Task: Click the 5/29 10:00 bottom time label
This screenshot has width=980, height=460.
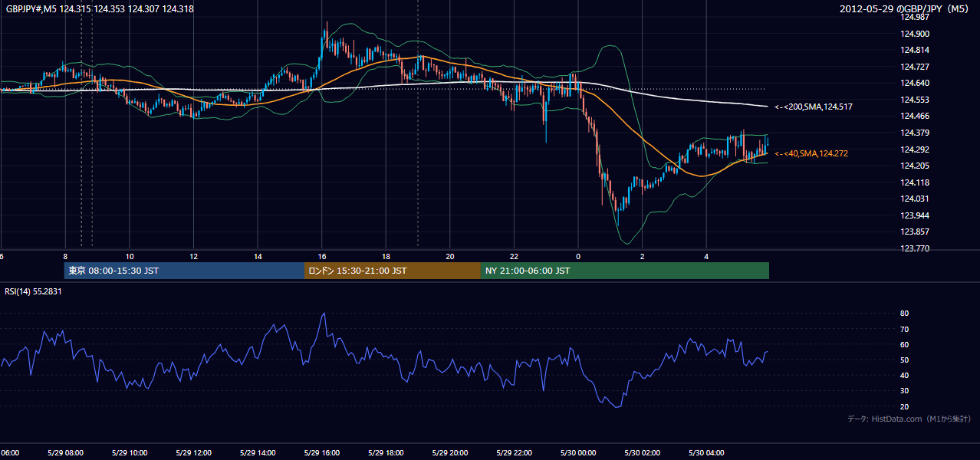Action: [x=129, y=453]
